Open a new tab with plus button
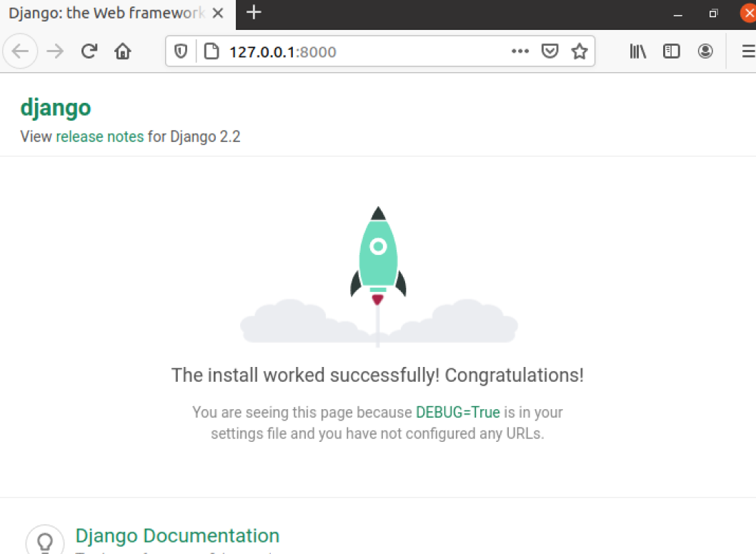The image size is (756, 554). [254, 13]
